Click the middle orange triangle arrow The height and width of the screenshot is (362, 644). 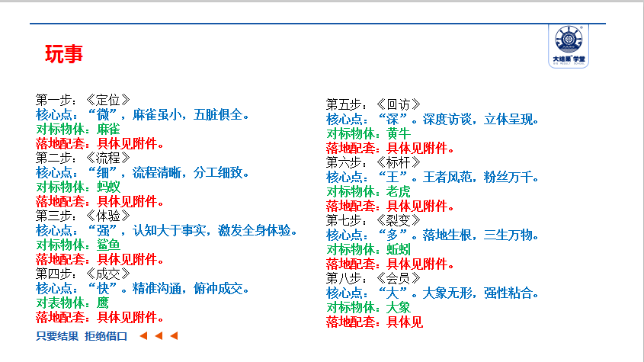(159, 335)
